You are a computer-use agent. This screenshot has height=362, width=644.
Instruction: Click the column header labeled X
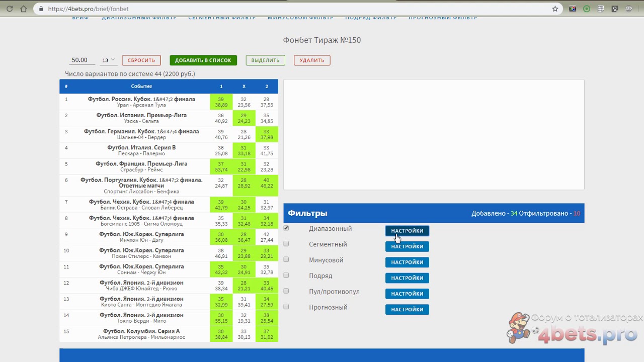pos(244,86)
